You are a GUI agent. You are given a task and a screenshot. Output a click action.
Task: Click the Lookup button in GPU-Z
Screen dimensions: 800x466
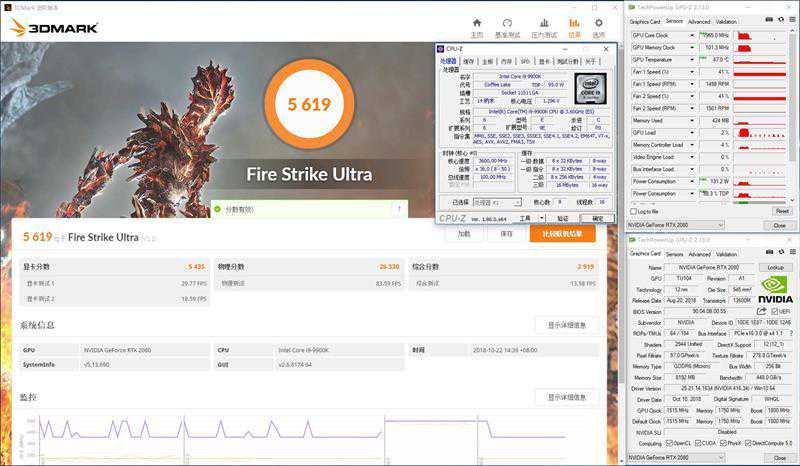(x=775, y=267)
